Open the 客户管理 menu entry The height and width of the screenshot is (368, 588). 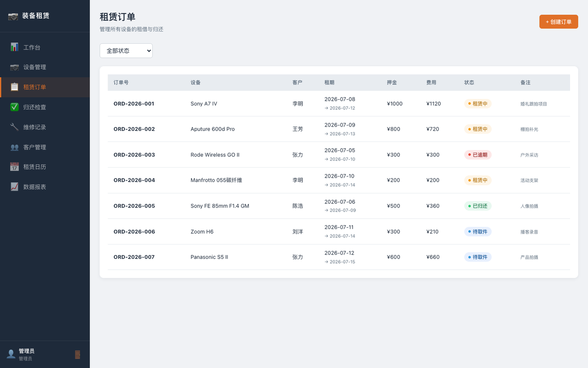tap(45, 147)
